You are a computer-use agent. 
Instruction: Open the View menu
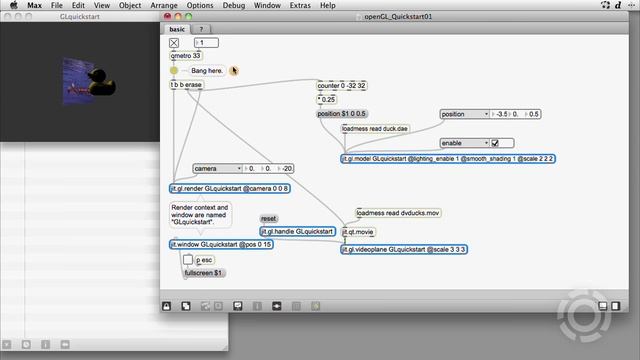102,5
